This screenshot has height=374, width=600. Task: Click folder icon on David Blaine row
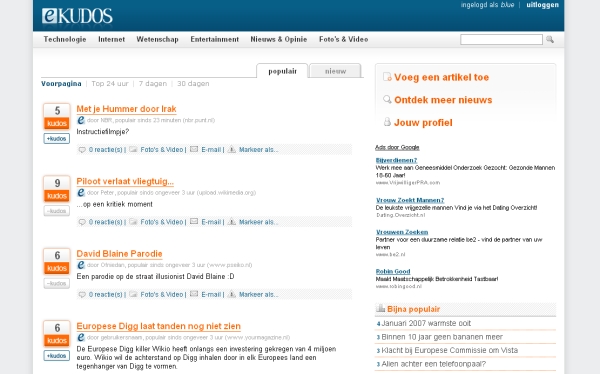(x=133, y=294)
